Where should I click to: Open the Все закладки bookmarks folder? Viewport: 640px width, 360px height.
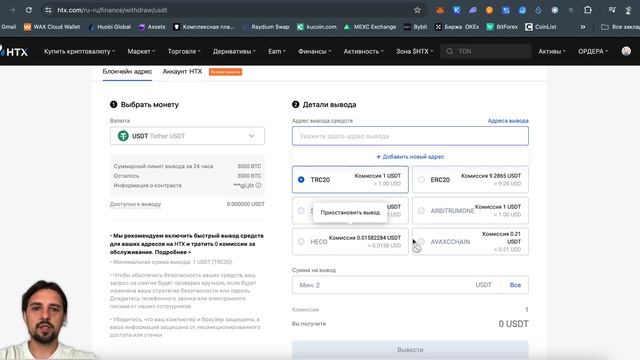click(620, 27)
